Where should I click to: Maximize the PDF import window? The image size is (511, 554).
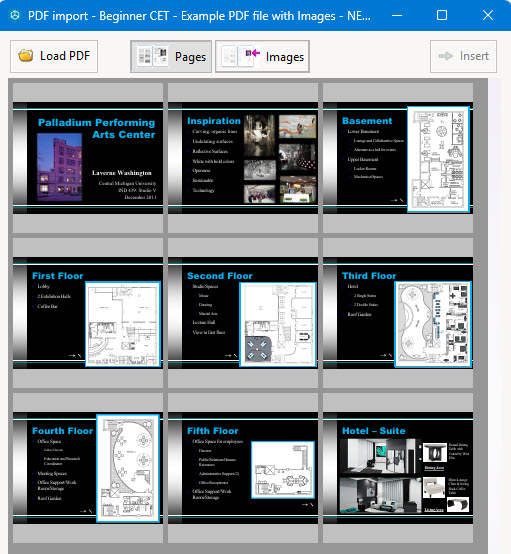[x=442, y=15]
